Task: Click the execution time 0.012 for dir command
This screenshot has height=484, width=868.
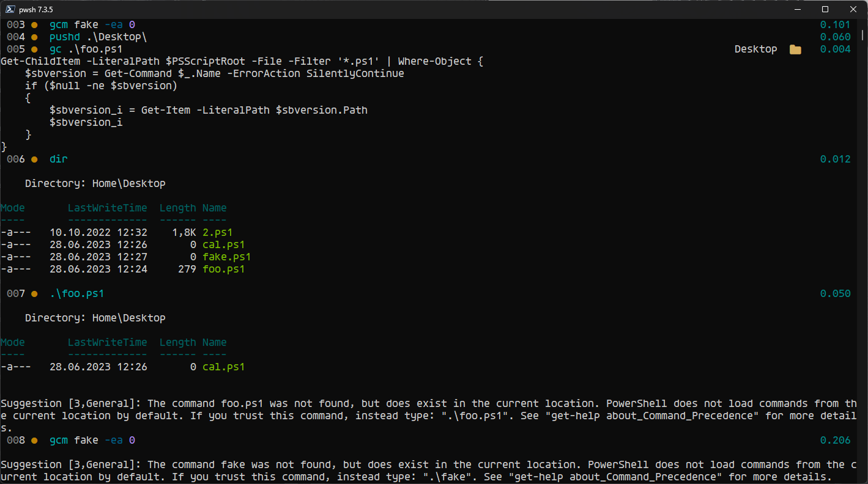Action: (836, 159)
